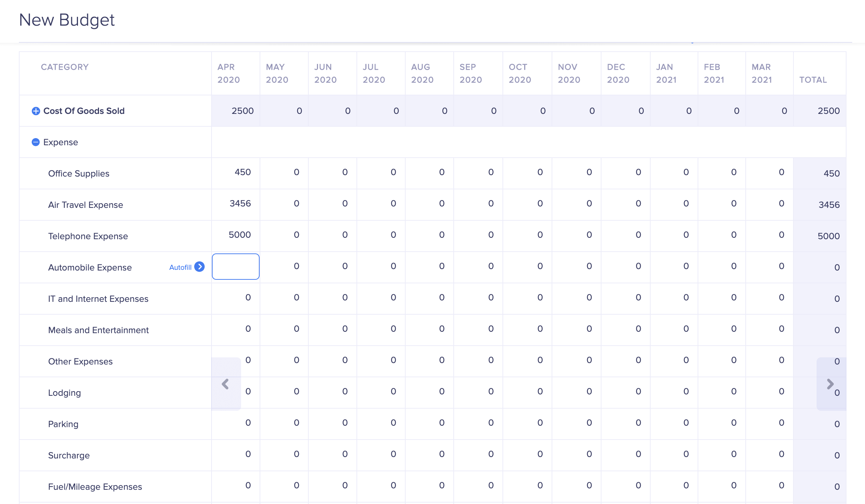The width and height of the screenshot is (865, 504).
Task: Click Other Expenses Aug 2020 cell
Action: pyautogui.click(x=429, y=361)
